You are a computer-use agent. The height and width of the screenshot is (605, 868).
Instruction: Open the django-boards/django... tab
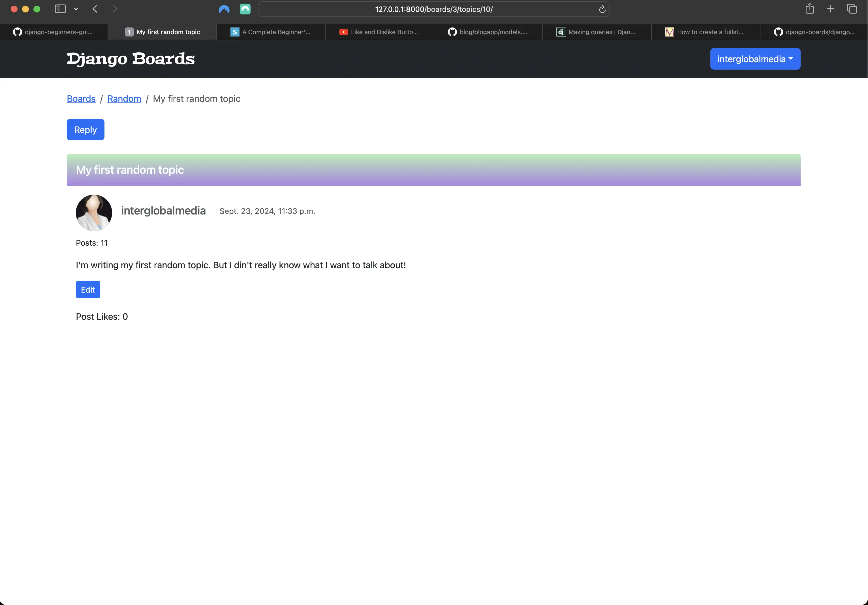[x=814, y=32]
